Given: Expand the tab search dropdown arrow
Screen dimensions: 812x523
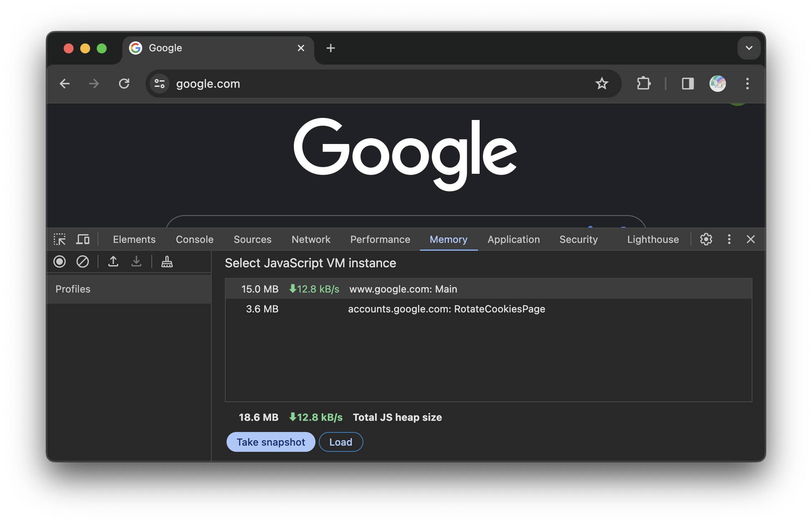Looking at the screenshot, I should pos(749,48).
